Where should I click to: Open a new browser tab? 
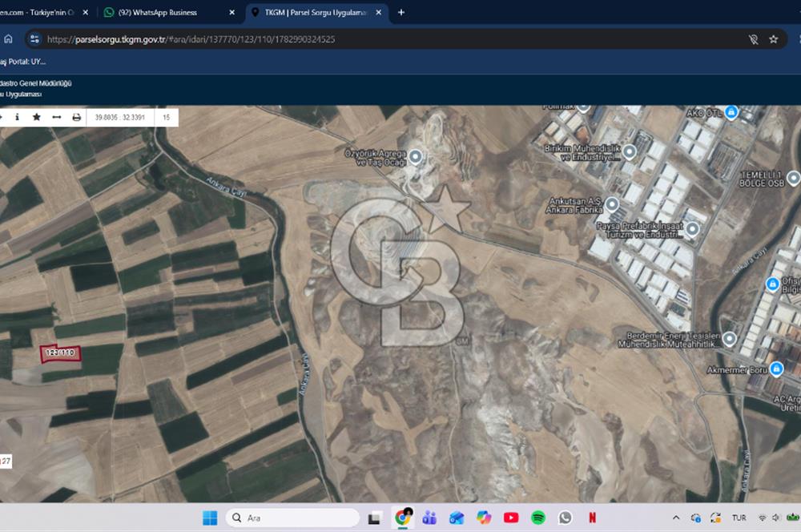[x=401, y=12]
